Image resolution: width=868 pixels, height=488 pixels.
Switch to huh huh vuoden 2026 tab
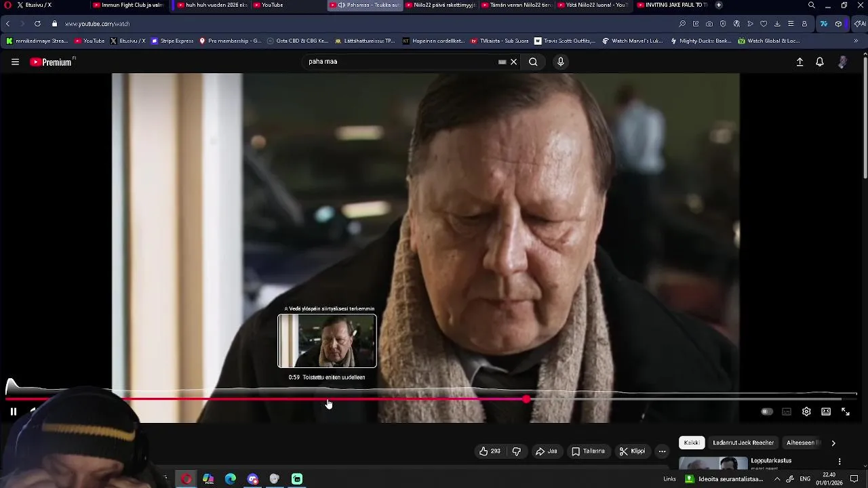(x=212, y=5)
